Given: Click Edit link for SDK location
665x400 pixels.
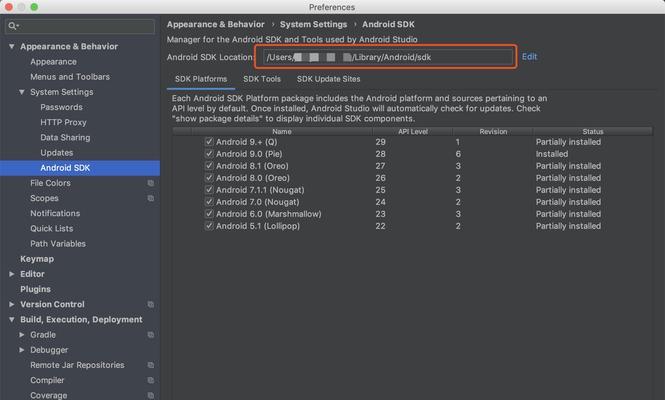Looking at the screenshot, I should coord(529,57).
